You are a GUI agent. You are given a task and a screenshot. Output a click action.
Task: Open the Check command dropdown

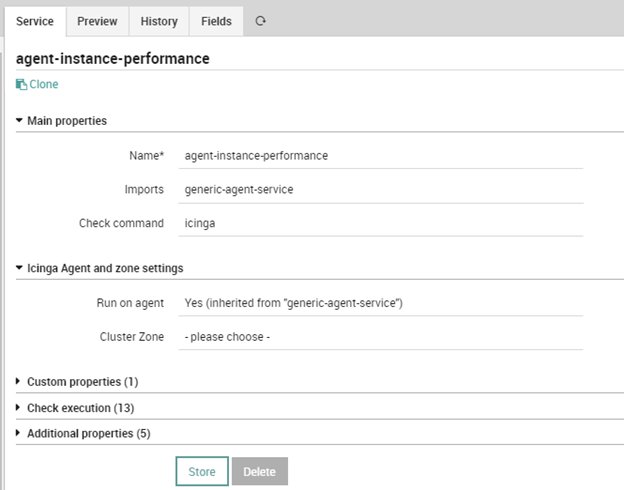click(381, 223)
